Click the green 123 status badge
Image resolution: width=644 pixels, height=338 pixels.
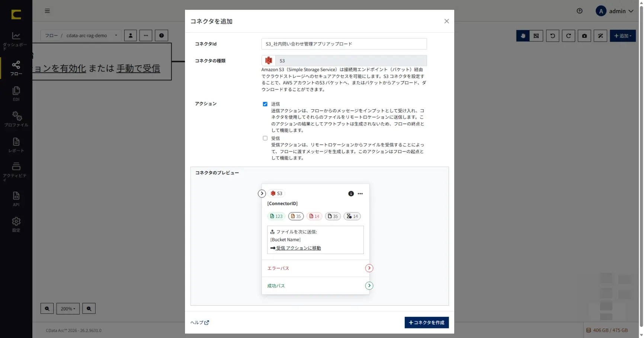click(276, 216)
